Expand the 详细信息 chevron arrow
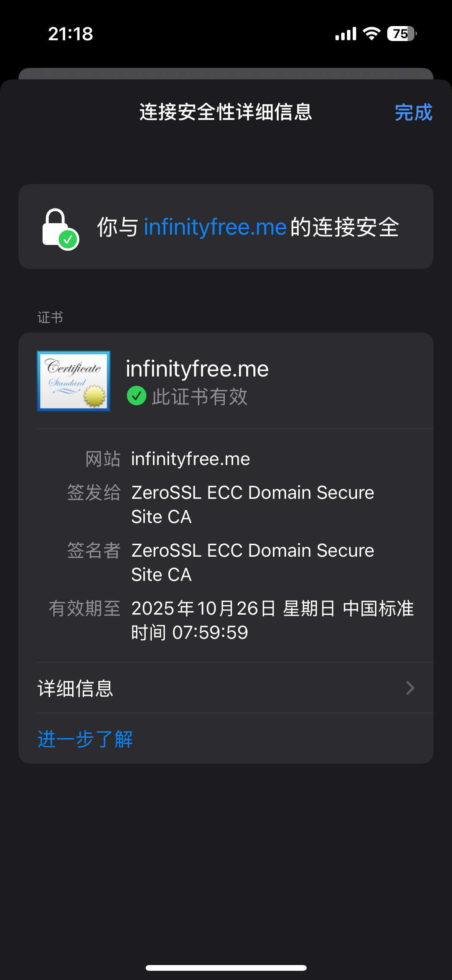452x980 pixels. (x=410, y=688)
